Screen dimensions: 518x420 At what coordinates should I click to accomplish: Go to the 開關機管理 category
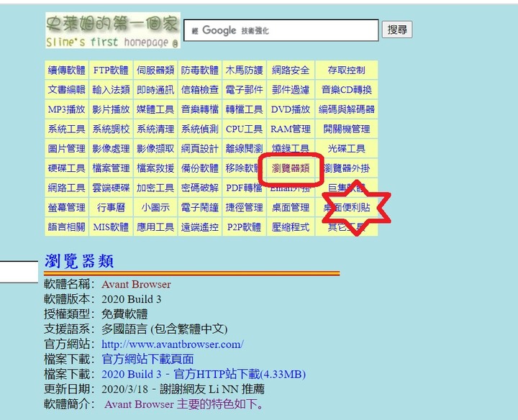click(x=347, y=129)
